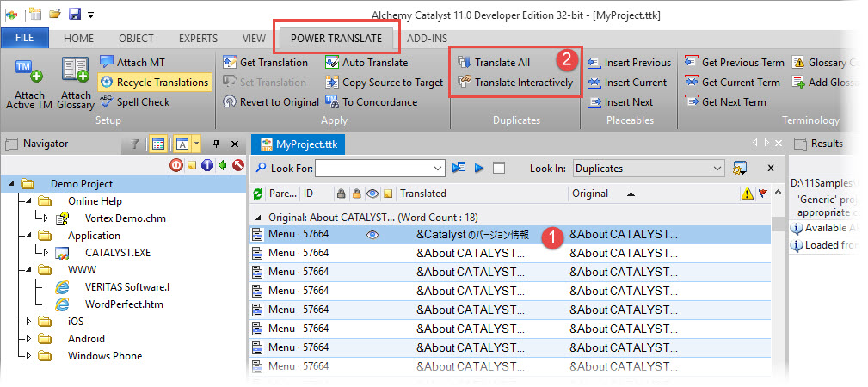Click Copy Source to Target
868x387 pixels.
385,83
